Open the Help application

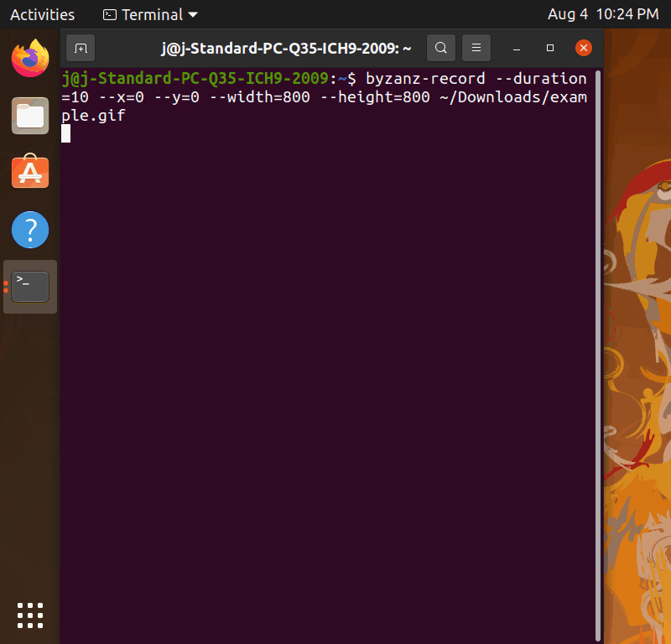(x=29, y=230)
